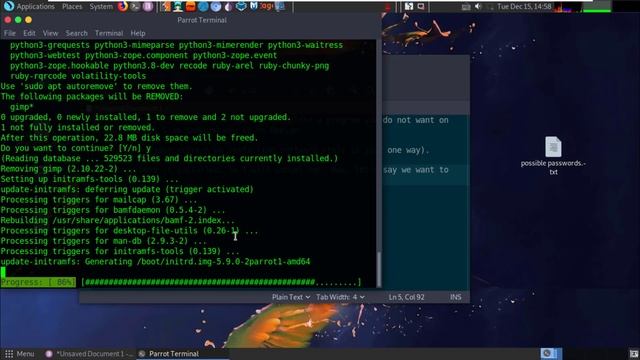Viewport: 640px width, 360px height.
Task: Click the 'Removing gimp (2.10.22-2)' line
Action: pos(68,169)
